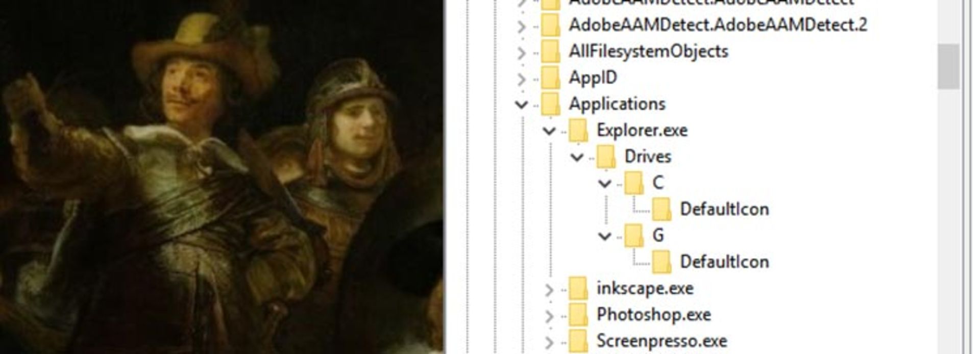Select the Photoshop.exe label
Viewport: 980px width, 354px height.
654,315
